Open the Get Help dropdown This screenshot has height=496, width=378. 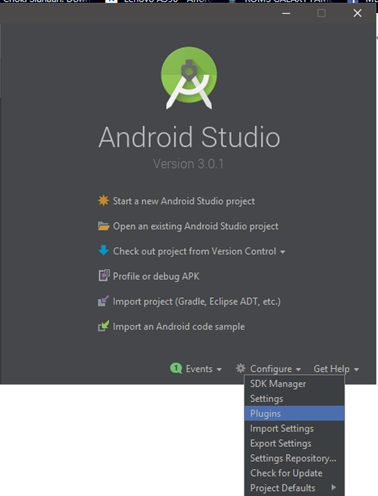[x=336, y=369]
